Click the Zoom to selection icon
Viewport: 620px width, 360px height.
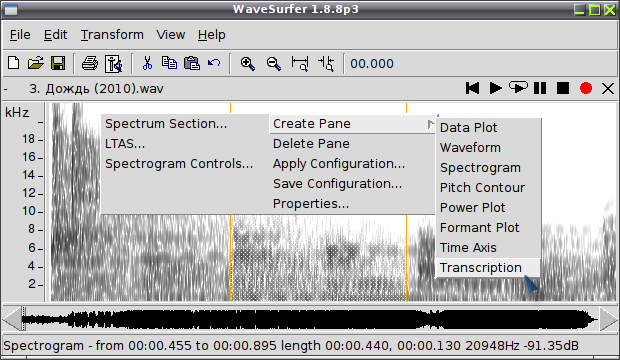click(300, 63)
